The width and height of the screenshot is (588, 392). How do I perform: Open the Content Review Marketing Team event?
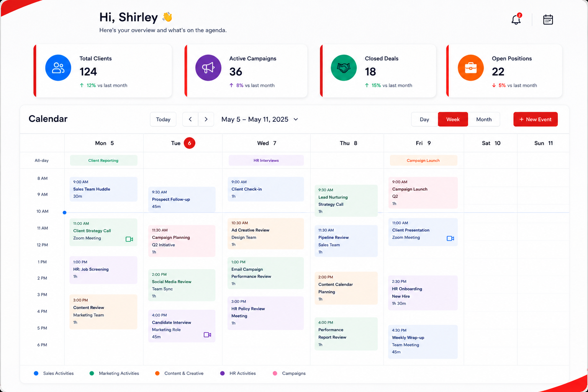[x=103, y=312]
